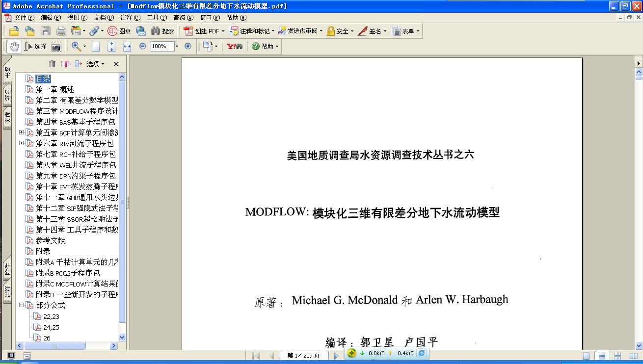Activate the 选择 text select tool
The image size is (643, 364).
35,46
